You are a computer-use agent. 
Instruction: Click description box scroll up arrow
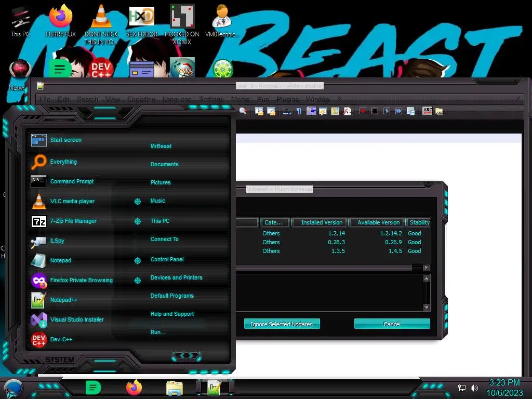click(x=426, y=278)
